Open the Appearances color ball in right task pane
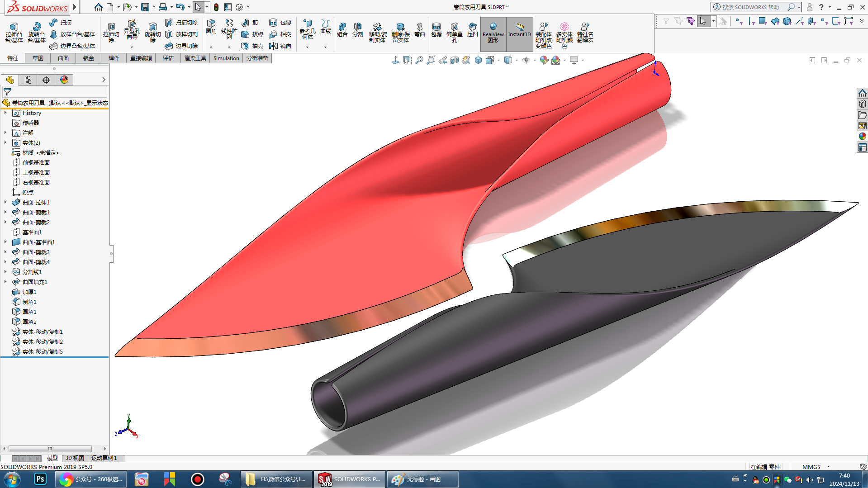868x488 pixels. coord(863,137)
